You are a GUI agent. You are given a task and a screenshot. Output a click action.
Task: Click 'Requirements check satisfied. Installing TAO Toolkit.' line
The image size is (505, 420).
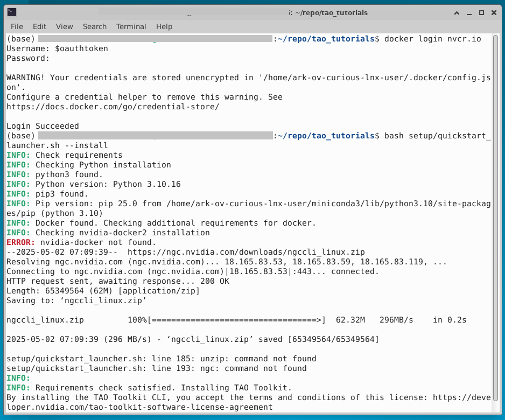(149, 388)
